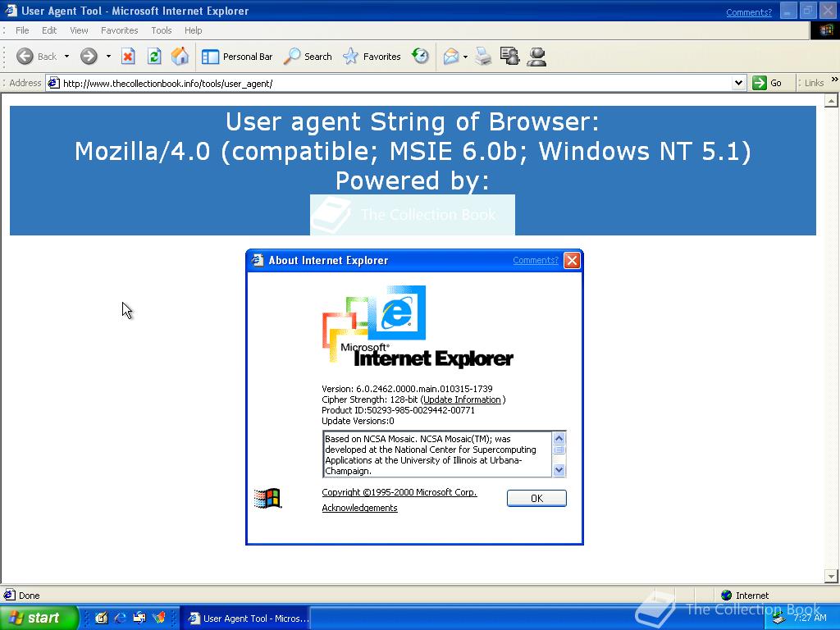The width and height of the screenshot is (840, 630).
Task: Click the History clock icon
Action: 421,57
